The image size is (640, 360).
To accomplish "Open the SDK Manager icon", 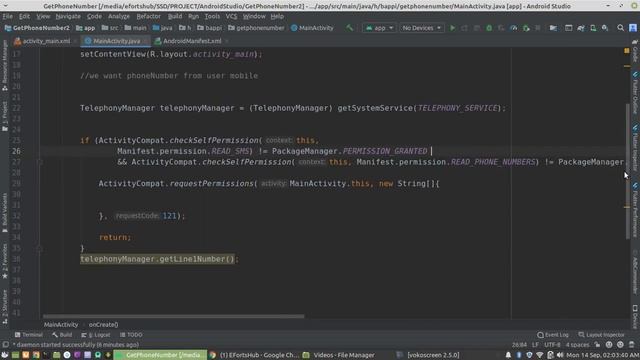I will (x=605, y=28).
